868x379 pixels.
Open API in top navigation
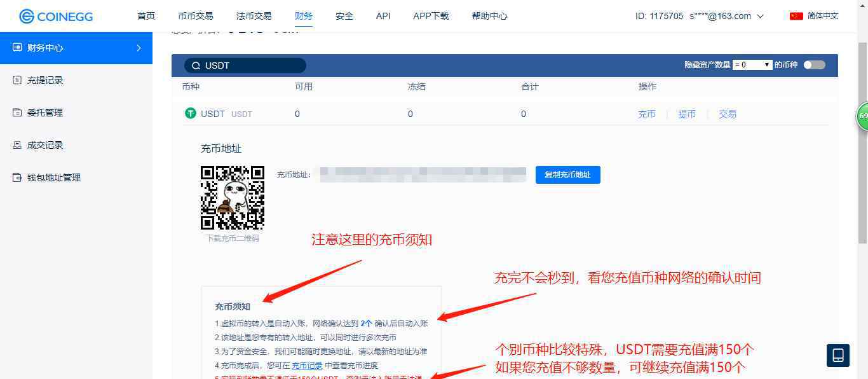pyautogui.click(x=383, y=16)
